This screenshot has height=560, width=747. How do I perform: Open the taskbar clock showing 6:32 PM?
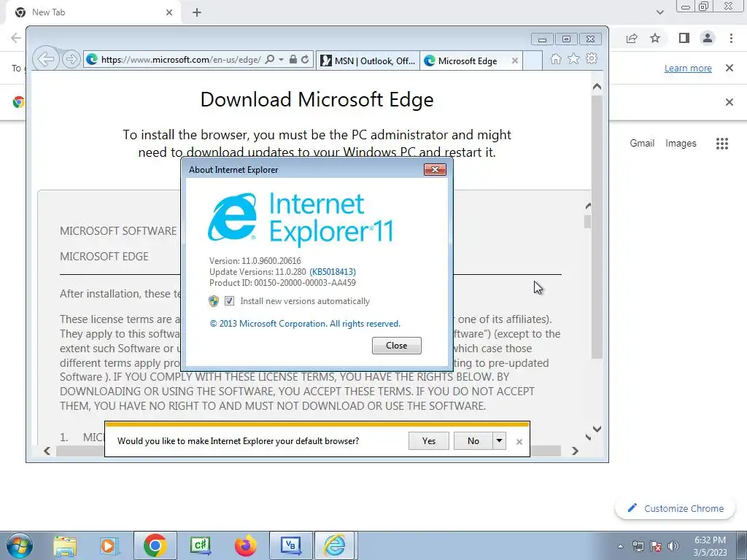[710, 546]
